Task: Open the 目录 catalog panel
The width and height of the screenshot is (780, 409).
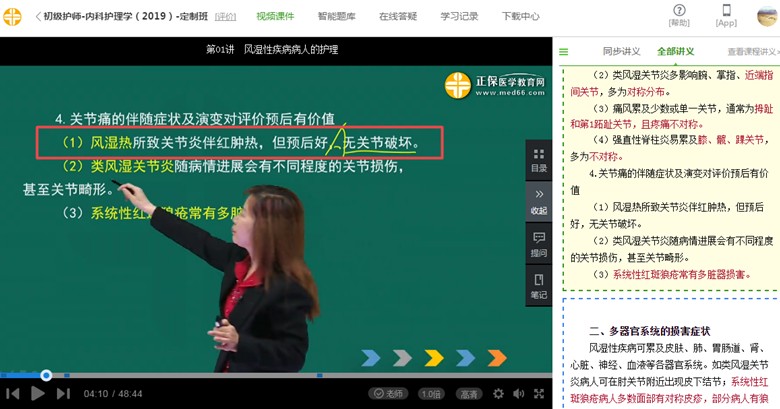Action: [x=539, y=160]
